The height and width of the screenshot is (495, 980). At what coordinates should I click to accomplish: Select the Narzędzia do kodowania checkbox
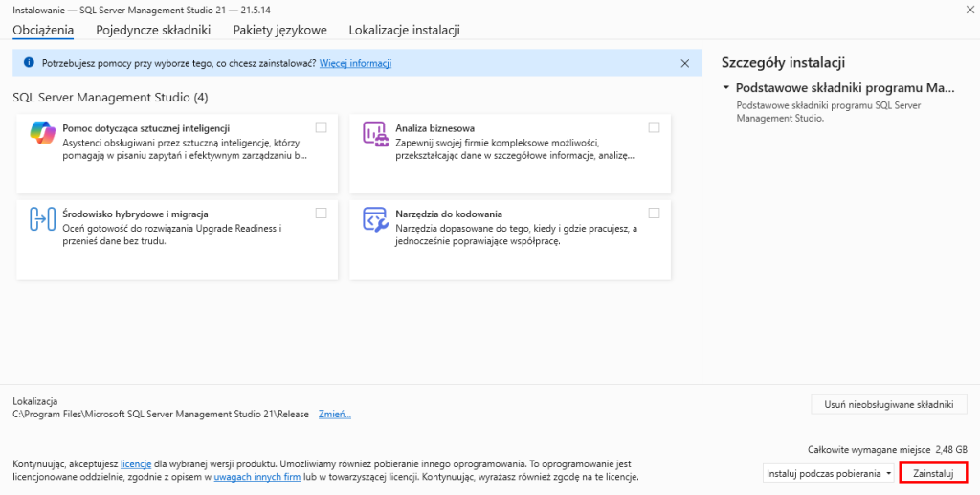tap(654, 213)
